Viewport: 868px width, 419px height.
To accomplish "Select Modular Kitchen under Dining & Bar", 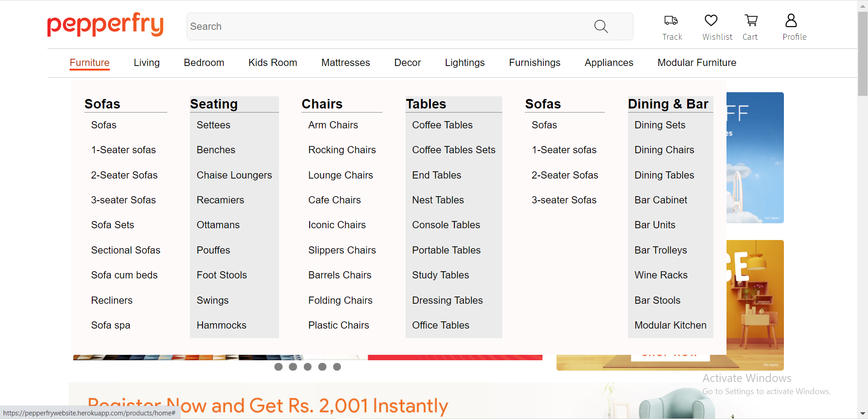I will [x=670, y=325].
